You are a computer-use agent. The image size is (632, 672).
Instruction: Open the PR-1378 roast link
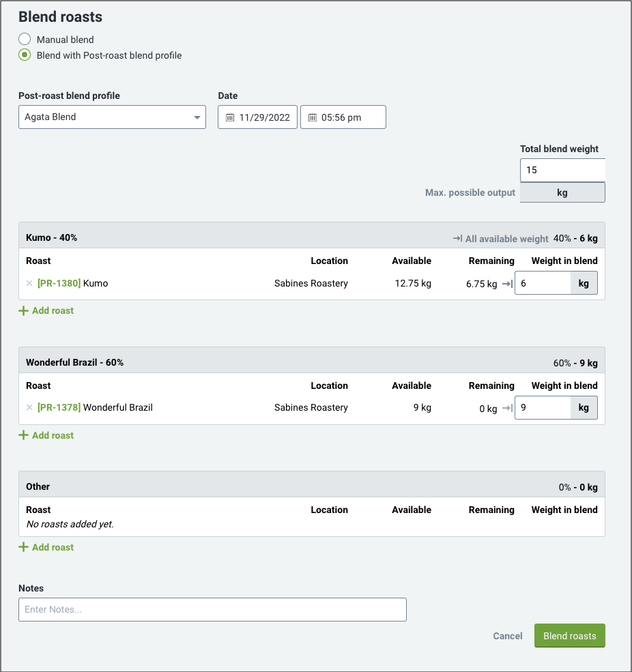(x=59, y=407)
